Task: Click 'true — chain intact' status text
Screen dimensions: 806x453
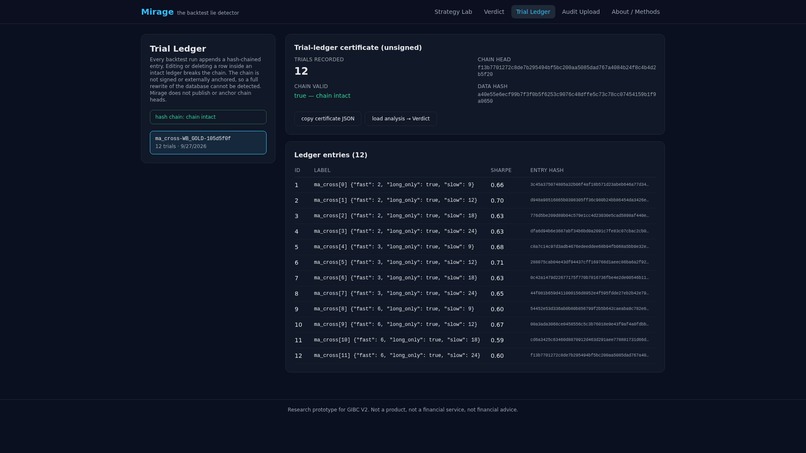Action: tap(322, 96)
